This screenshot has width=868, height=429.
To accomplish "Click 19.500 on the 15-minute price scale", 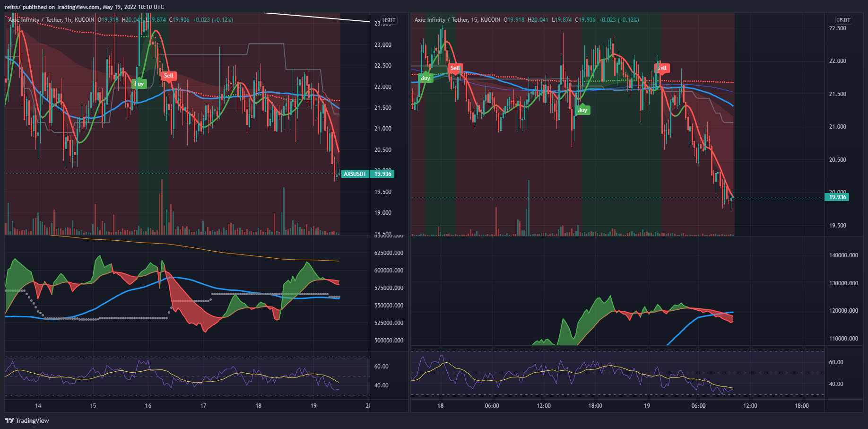I will click(x=838, y=226).
